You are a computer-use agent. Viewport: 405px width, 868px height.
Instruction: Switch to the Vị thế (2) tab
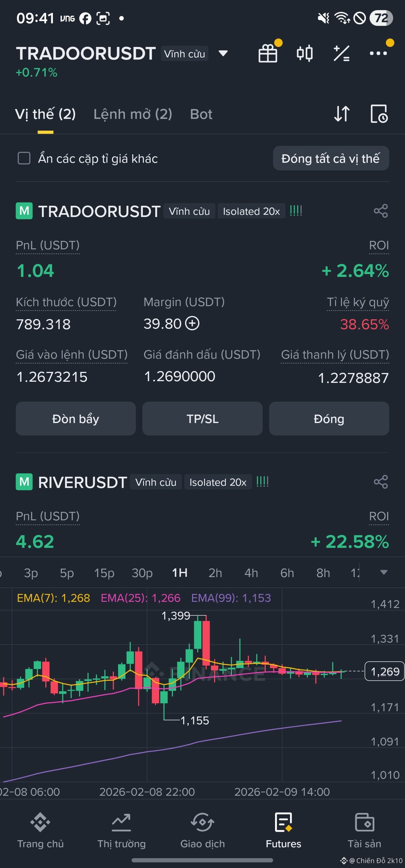[x=46, y=114]
